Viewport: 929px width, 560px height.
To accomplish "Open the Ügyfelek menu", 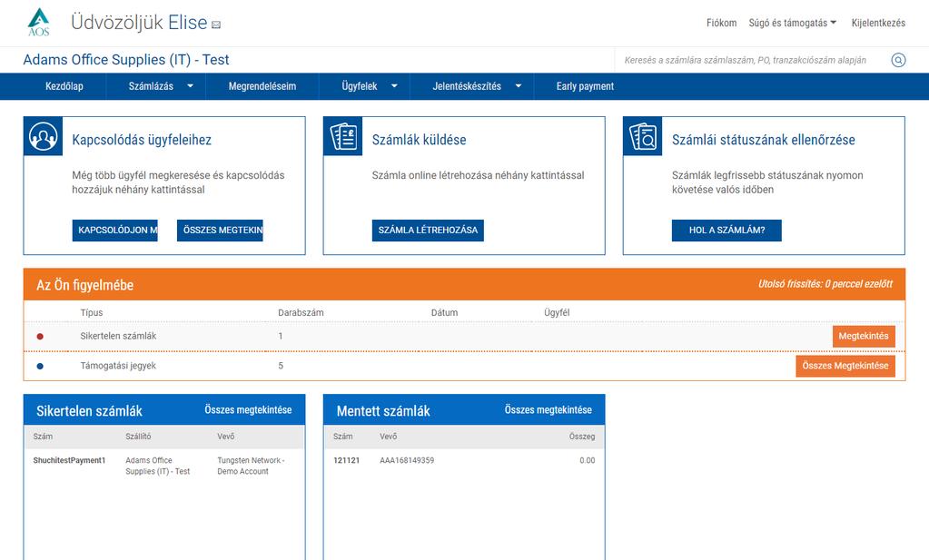I will tap(360, 86).
